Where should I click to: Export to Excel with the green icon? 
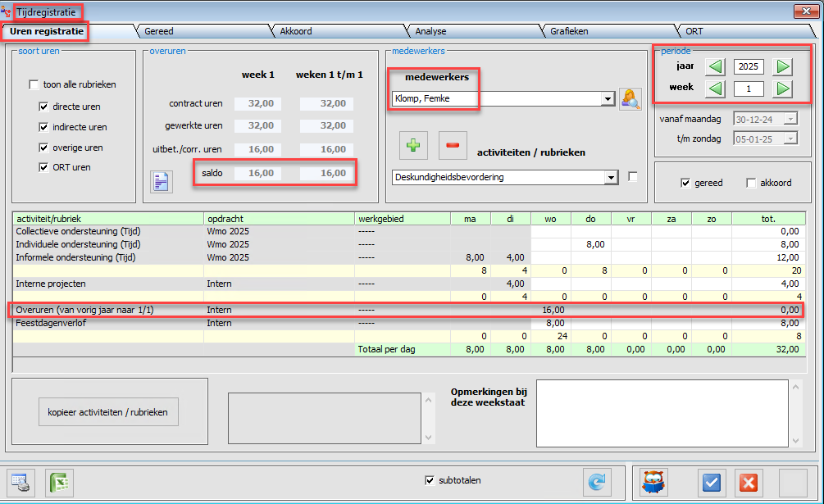tap(59, 483)
